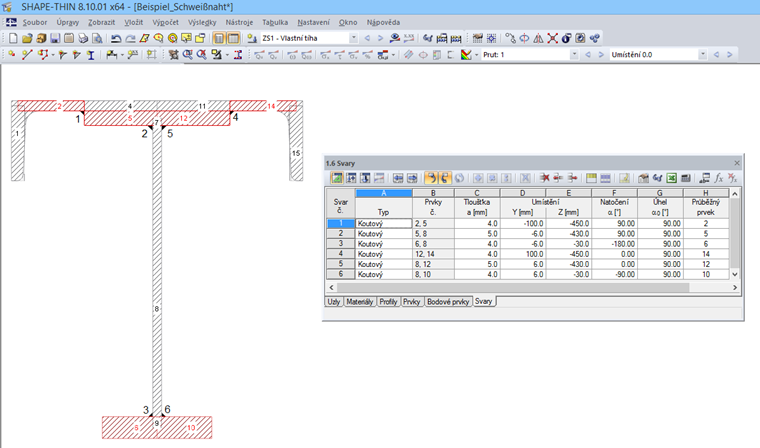Screen dimensions: 760x448
Task: Expand the arrow next to colored results icon
Action: [x=476, y=55]
